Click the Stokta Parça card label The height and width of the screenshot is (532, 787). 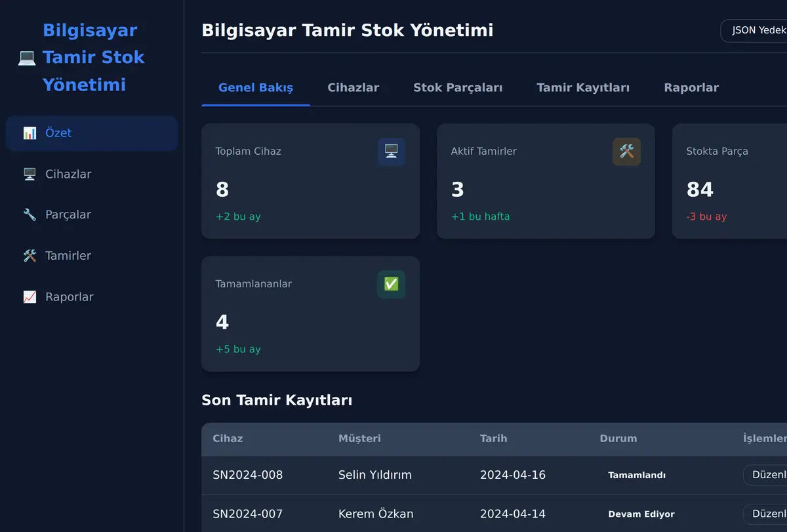pyautogui.click(x=717, y=152)
